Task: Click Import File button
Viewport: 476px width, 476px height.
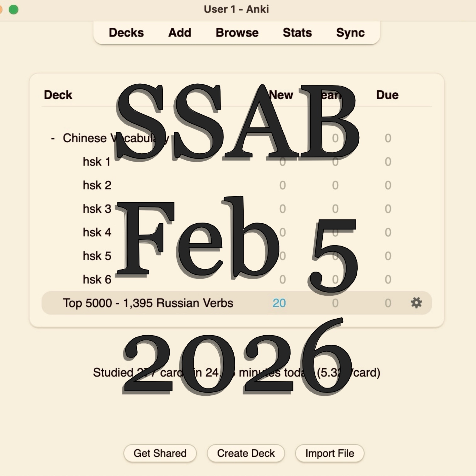Action: click(x=330, y=453)
